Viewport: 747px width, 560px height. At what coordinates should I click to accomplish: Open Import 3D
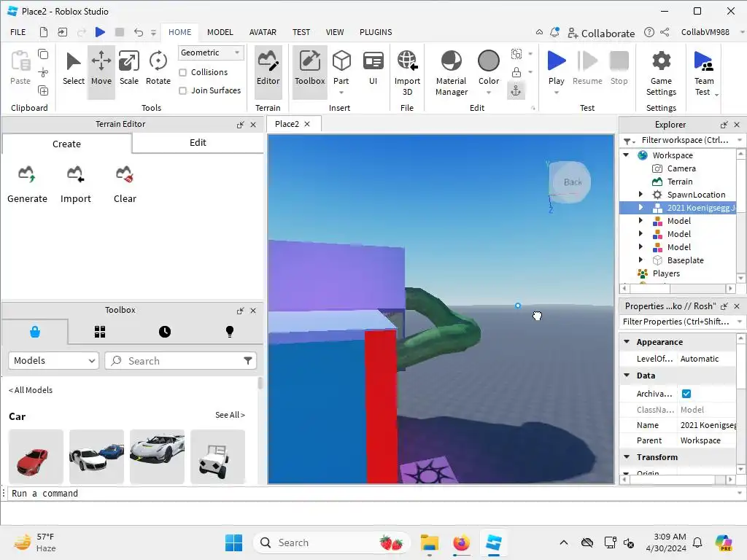point(407,72)
